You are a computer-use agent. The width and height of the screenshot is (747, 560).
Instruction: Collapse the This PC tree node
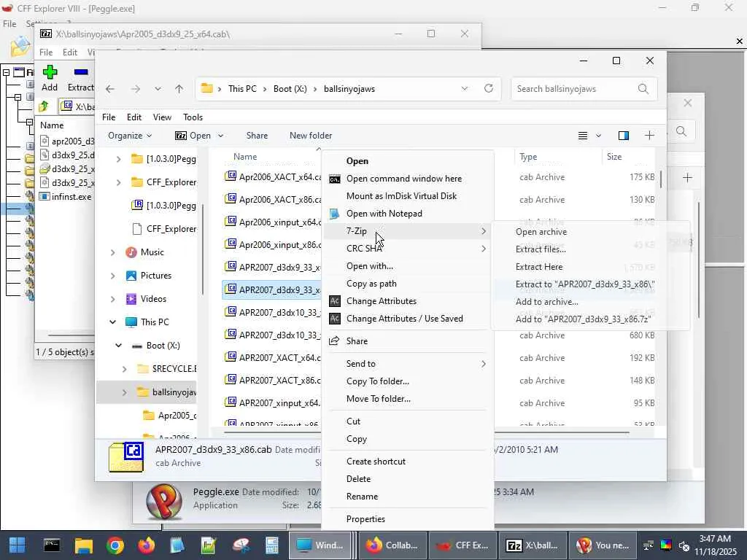pyautogui.click(x=112, y=322)
